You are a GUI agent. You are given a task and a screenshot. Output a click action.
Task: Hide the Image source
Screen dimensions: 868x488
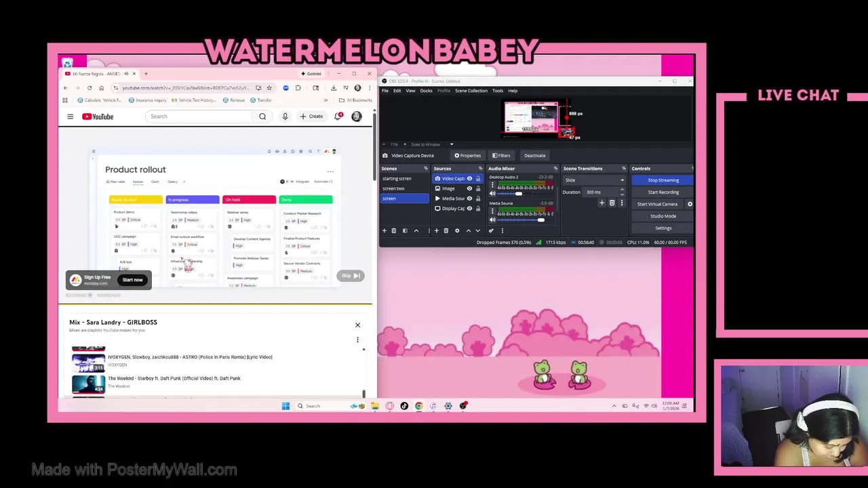point(469,188)
